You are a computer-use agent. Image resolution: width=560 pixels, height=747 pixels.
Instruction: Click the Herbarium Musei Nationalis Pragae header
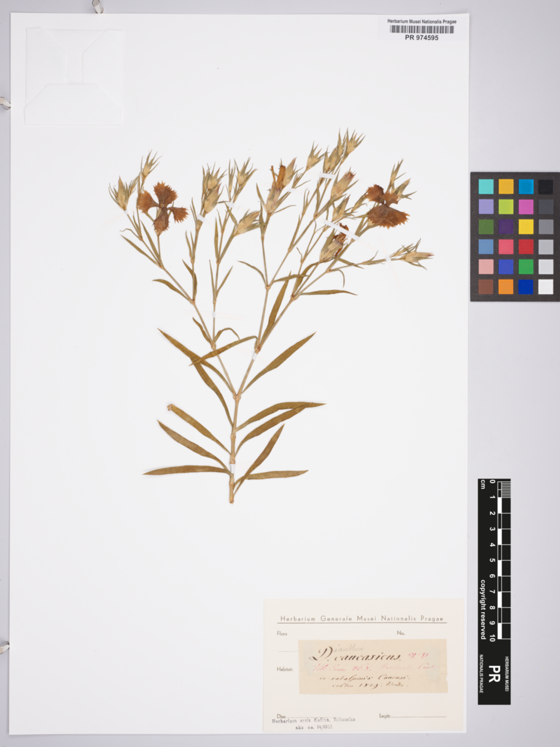click(421, 22)
